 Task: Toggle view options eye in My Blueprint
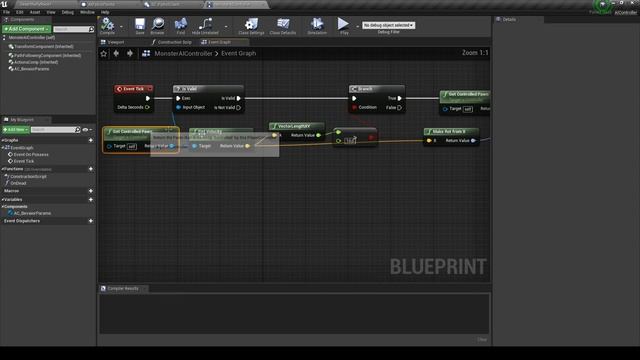pos(85,129)
